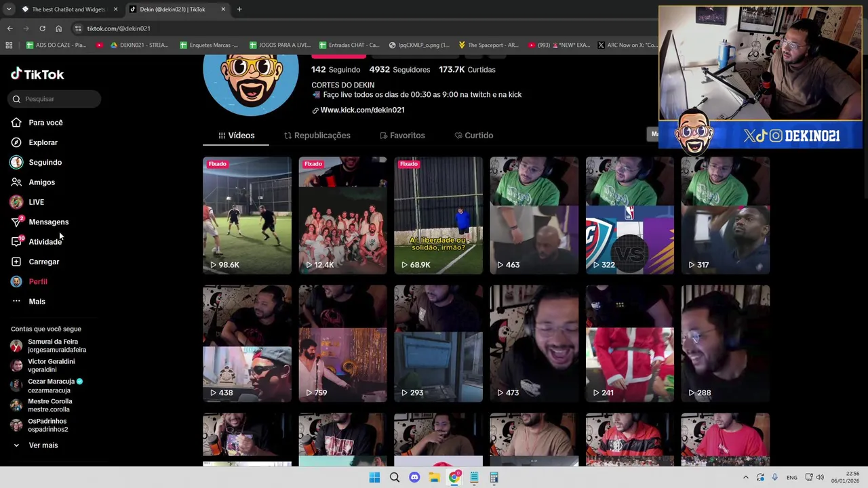This screenshot has width=868, height=488.
Task: Open Cezar Maracuja followed account
Action: point(47,386)
